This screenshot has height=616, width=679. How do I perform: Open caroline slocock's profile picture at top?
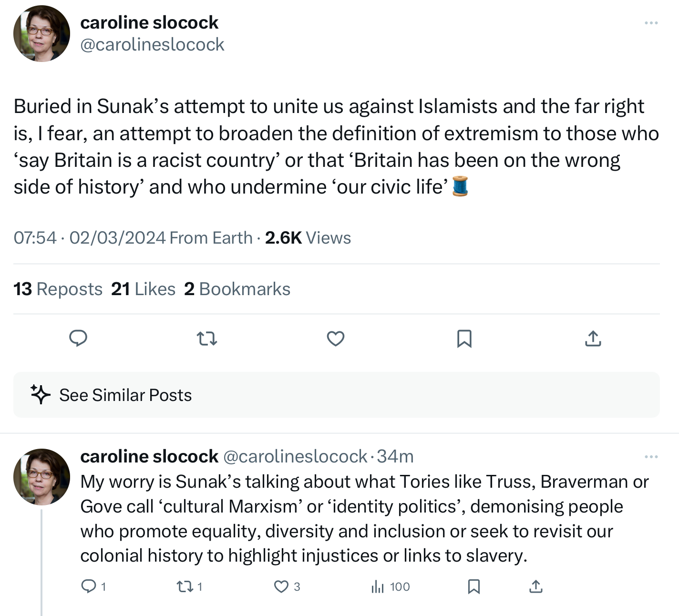click(x=41, y=34)
